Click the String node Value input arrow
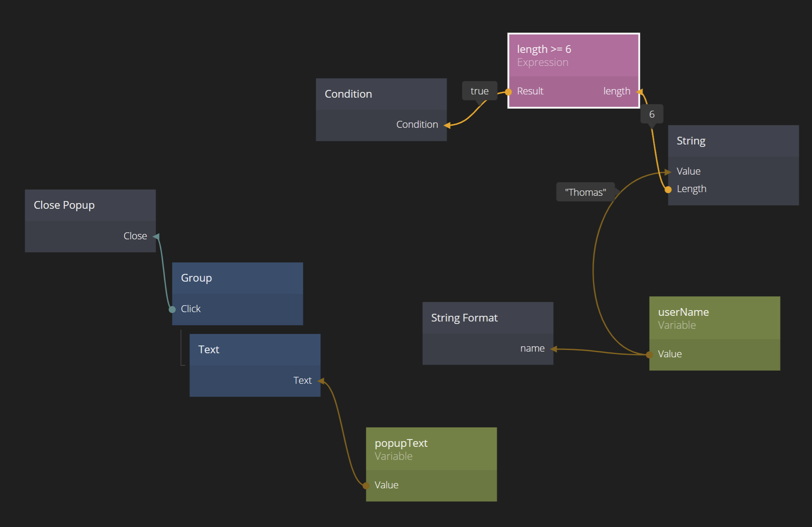The width and height of the screenshot is (812, 527). click(668, 172)
